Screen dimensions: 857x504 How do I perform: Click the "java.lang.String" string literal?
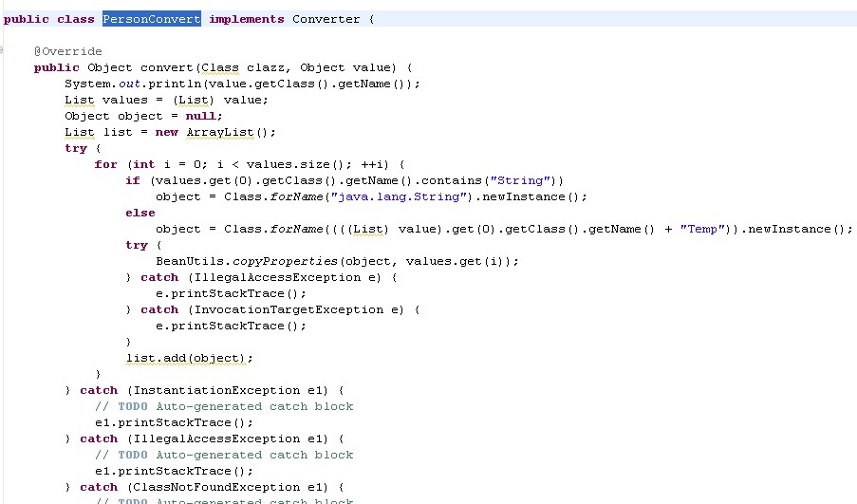click(399, 196)
